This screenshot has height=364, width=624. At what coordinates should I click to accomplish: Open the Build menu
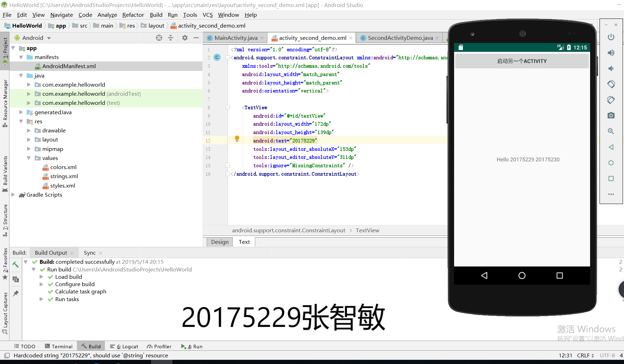click(x=156, y=15)
